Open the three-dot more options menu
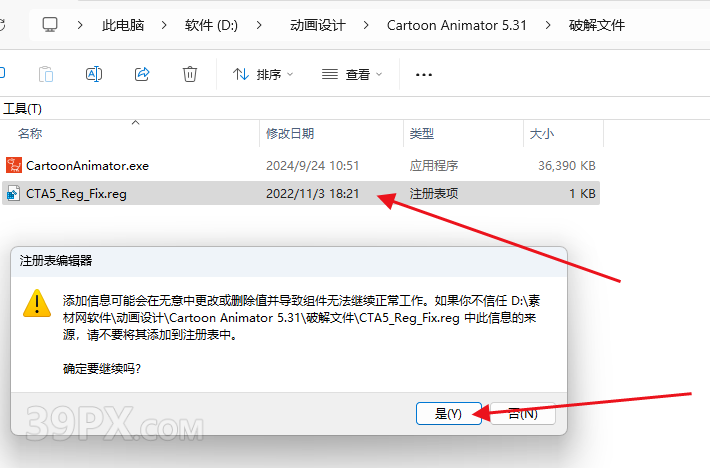The height and width of the screenshot is (468, 710). [424, 74]
